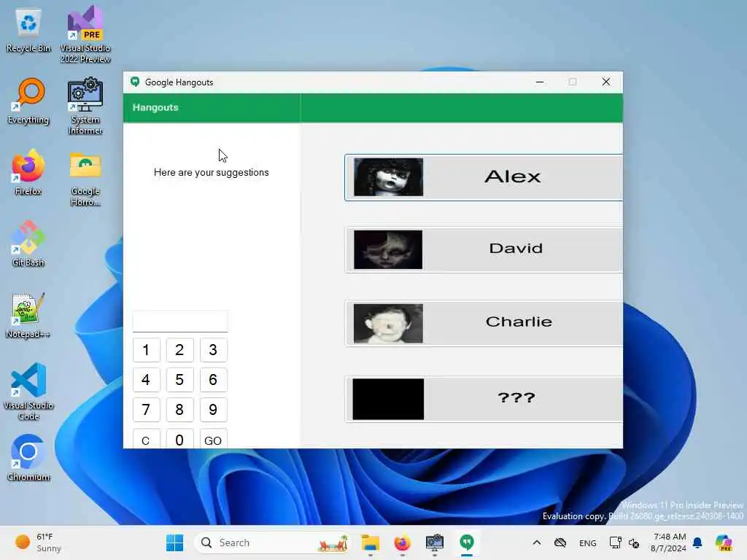Open the clock showing 7:48 AM

[x=669, y=542]
